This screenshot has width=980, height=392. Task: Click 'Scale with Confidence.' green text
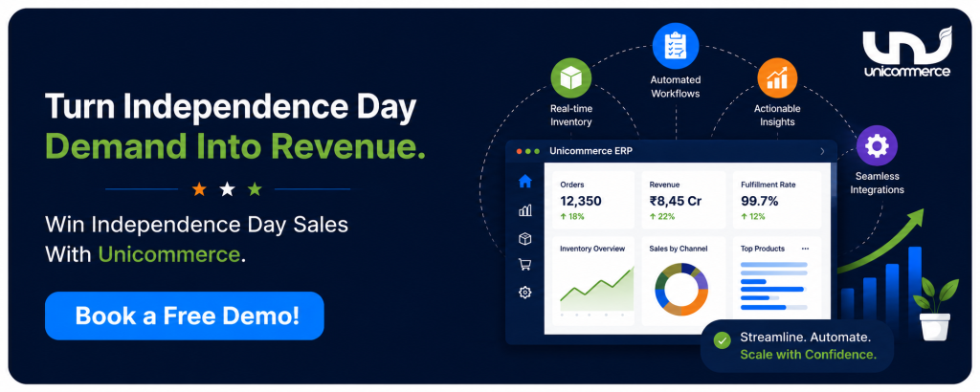[808, 355]
